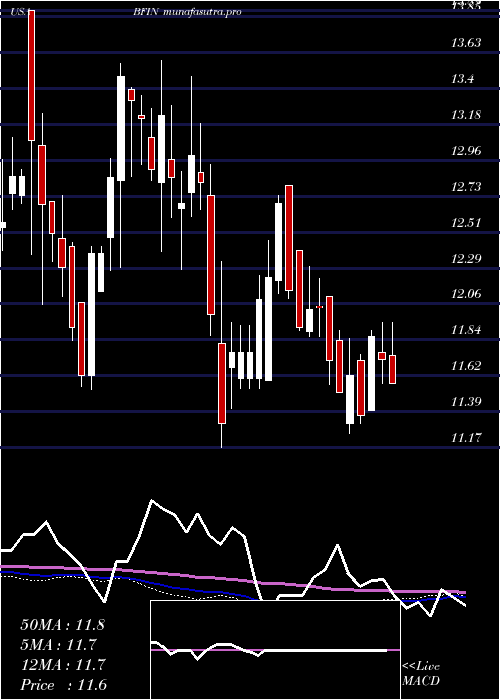Click the 50MA : 11.8 readout

62,625
